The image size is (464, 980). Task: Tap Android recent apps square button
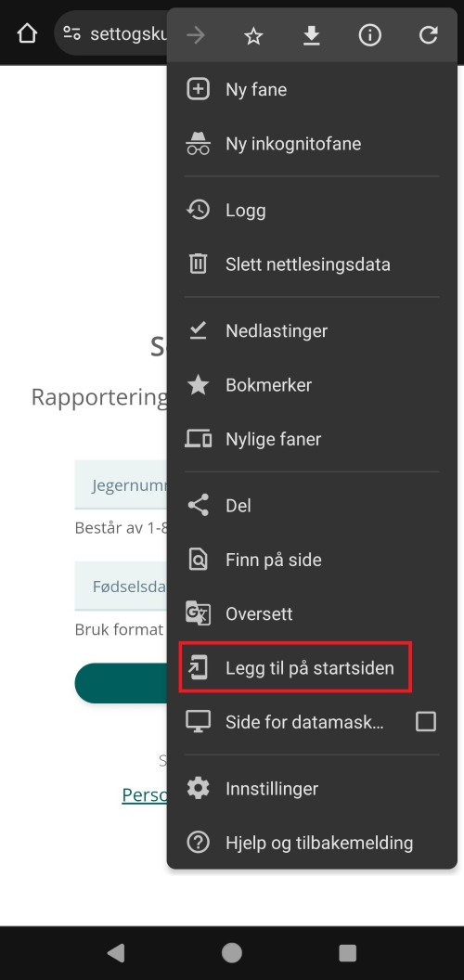[x=347, y=952]
